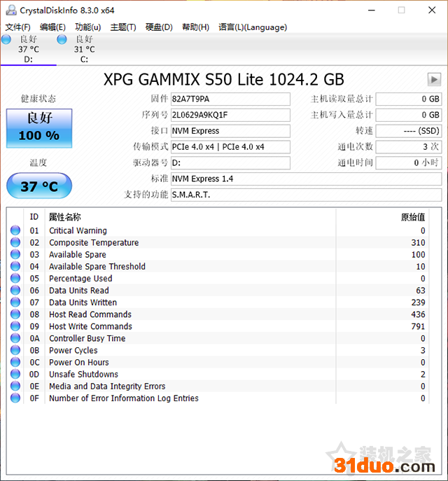Click the 37 °C temperature button

tap(39, 186)
